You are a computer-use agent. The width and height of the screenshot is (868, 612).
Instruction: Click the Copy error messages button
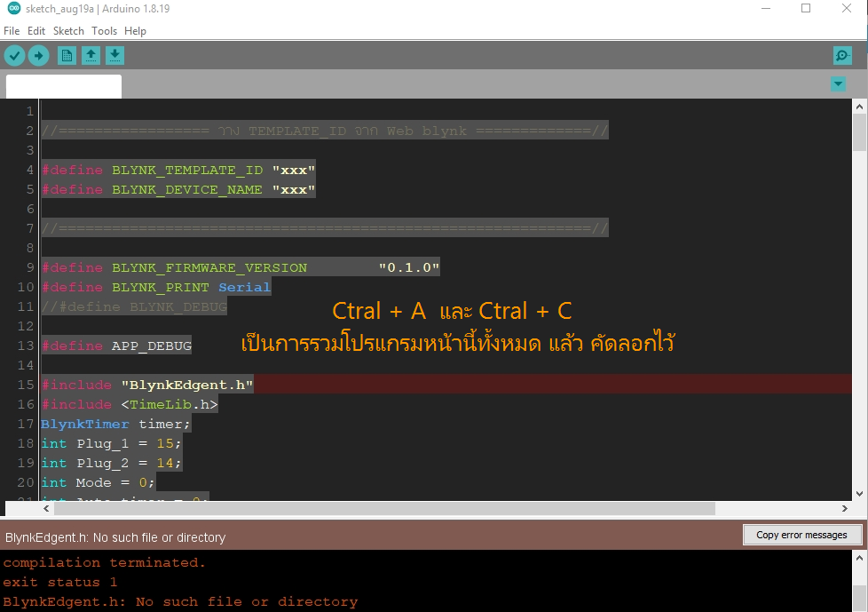coord(802,535)
